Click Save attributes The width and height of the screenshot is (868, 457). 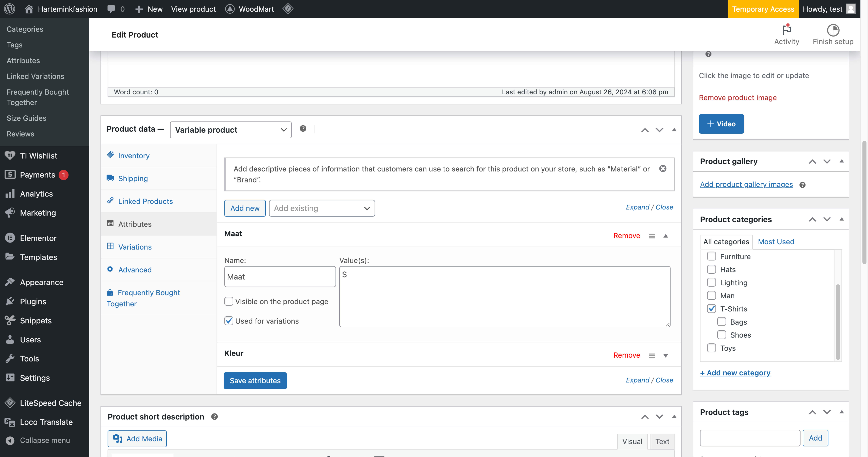[x=255, y=381]
